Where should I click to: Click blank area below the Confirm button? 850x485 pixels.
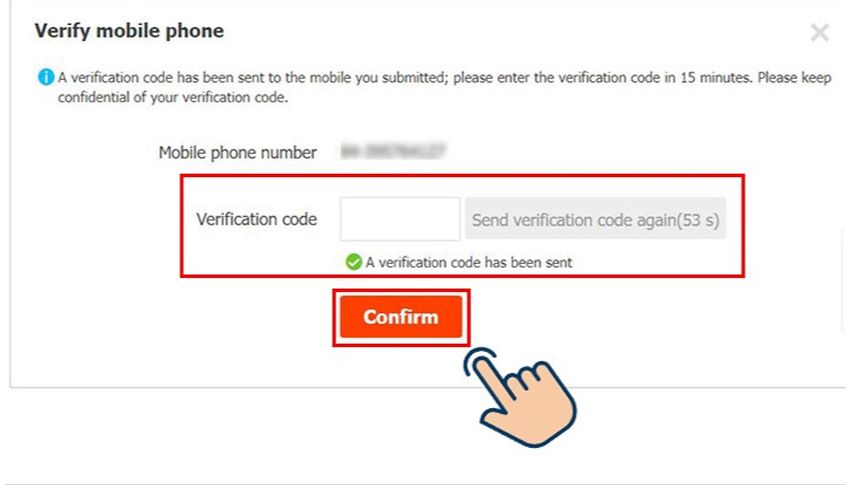(271, 363)
